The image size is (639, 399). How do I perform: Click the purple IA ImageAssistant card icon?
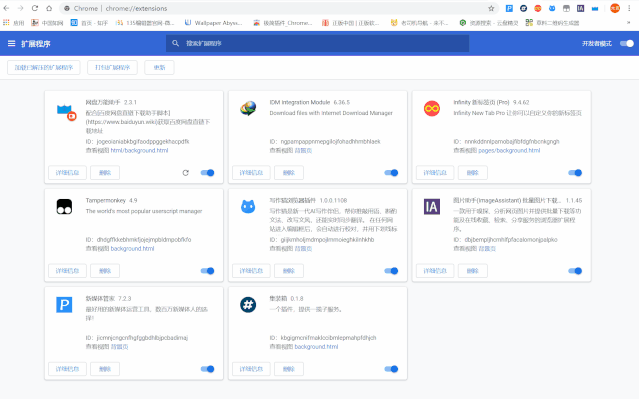pos(432,207)
